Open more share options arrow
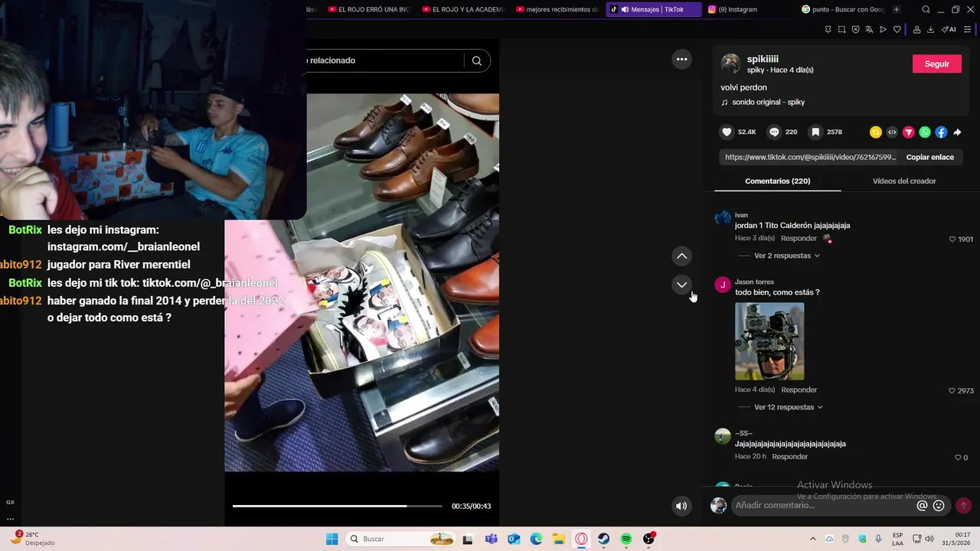 [x=957, y=132]
